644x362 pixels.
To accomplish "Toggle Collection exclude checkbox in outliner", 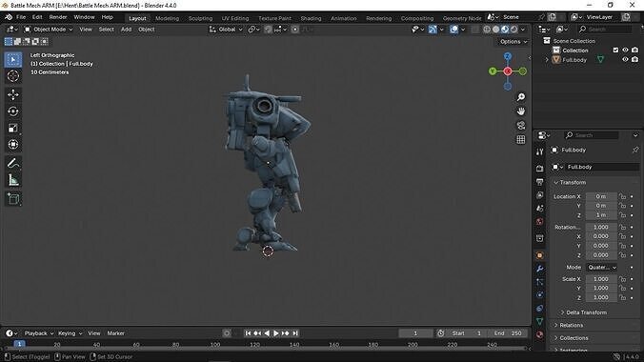I will point(615,50).
